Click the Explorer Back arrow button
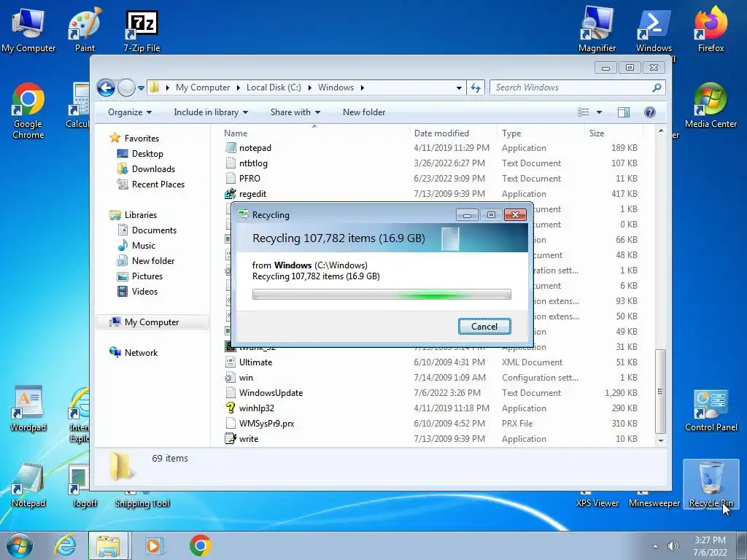 [x=106, y=87]
